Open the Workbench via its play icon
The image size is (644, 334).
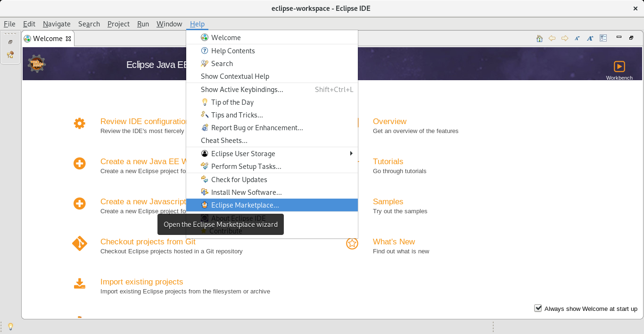pyautogui.click(x=619, y=67)
